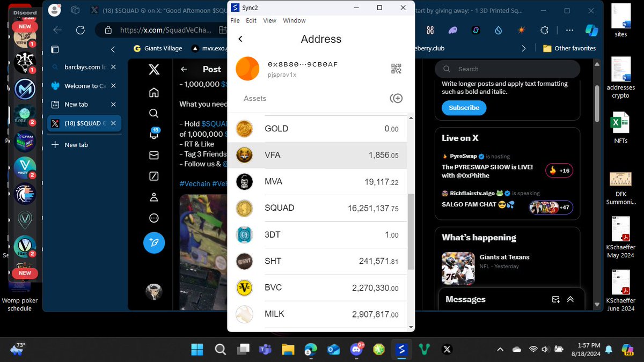Open the Edge profile avatar
This screenshot has width=644, height=362.
[54, 10]
